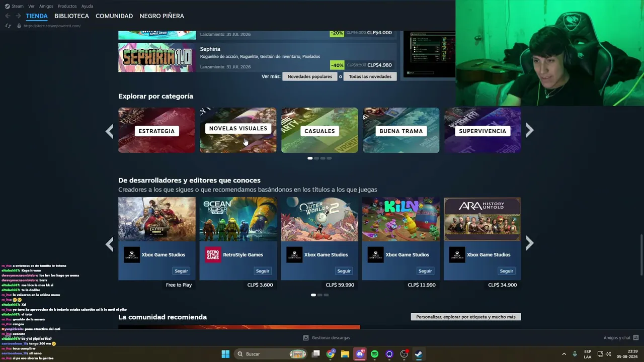This screenshot has width=644, height=362.
Task: Show hidden system tray icons chevron
Action: point(564,354)
